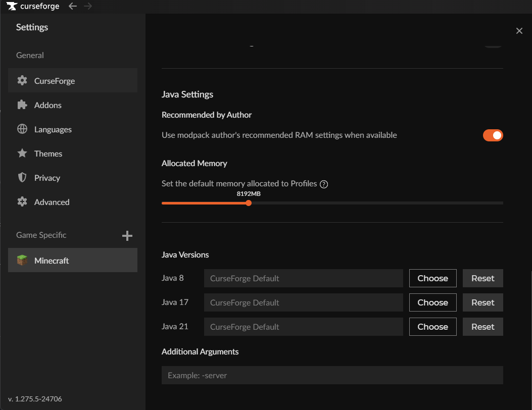Viewport: 532px width, 410px height.
Task: Click the Java 17 path field
Action: click(304, 302)
